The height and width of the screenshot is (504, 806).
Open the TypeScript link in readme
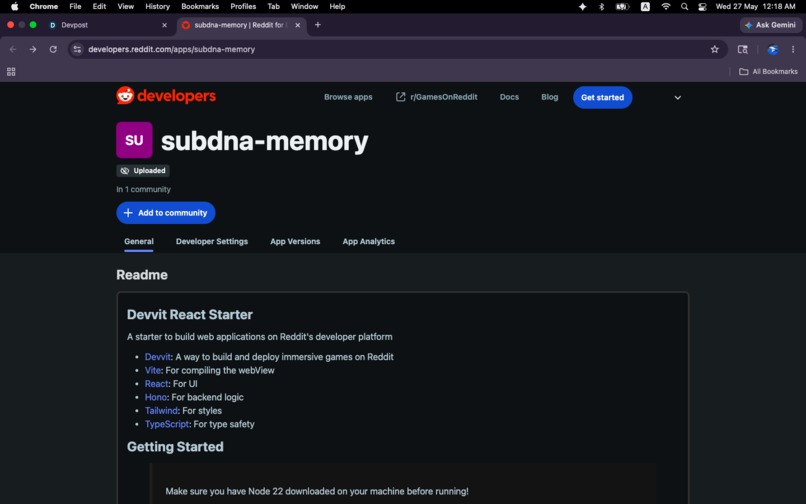click(x=167, y=424)
